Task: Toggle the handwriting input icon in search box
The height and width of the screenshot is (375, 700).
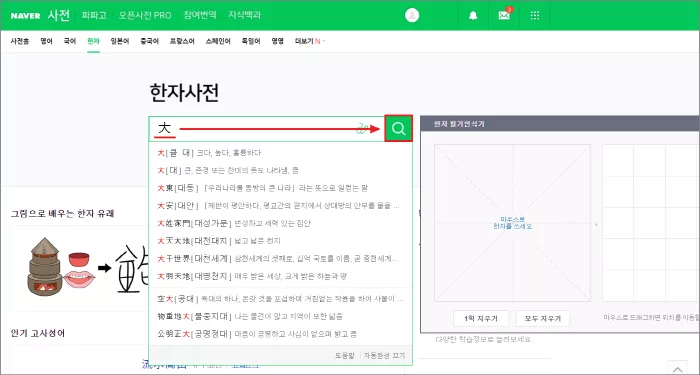Action: click(x=362, y=129)
